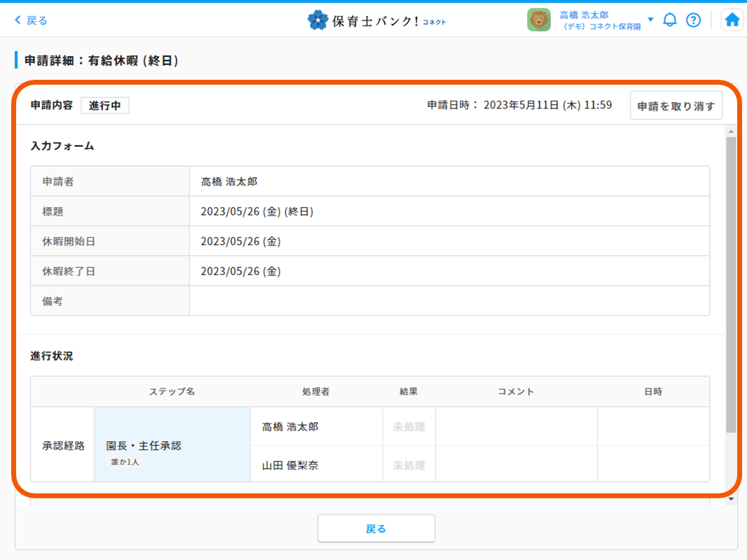The height and width of the screenshot is (560, 747).
Task: Click the scrollbar up arrow
Action: 731,132
